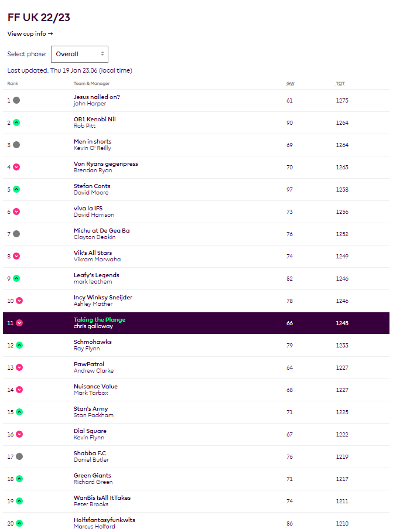Click red down icon next to PawPatrol
The image size is (393, 532).
pyautogui.click(x=19, y=367)
